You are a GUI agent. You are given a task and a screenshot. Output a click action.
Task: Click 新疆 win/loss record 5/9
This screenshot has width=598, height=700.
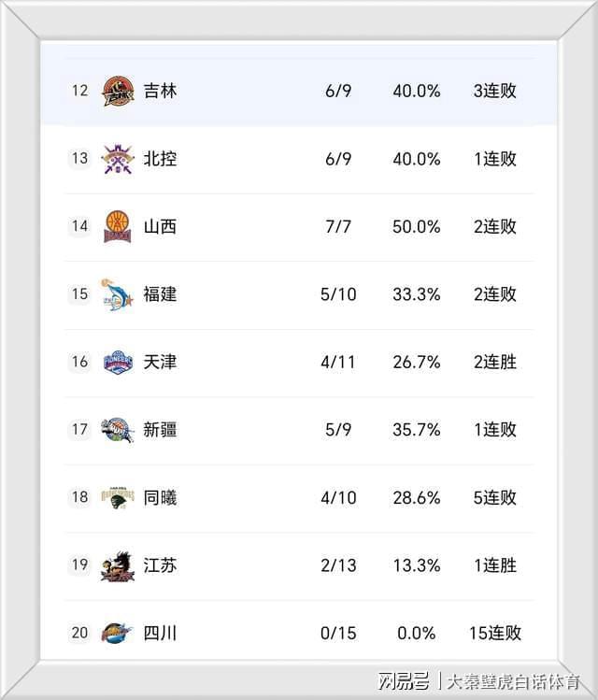[x=338, y=430]
